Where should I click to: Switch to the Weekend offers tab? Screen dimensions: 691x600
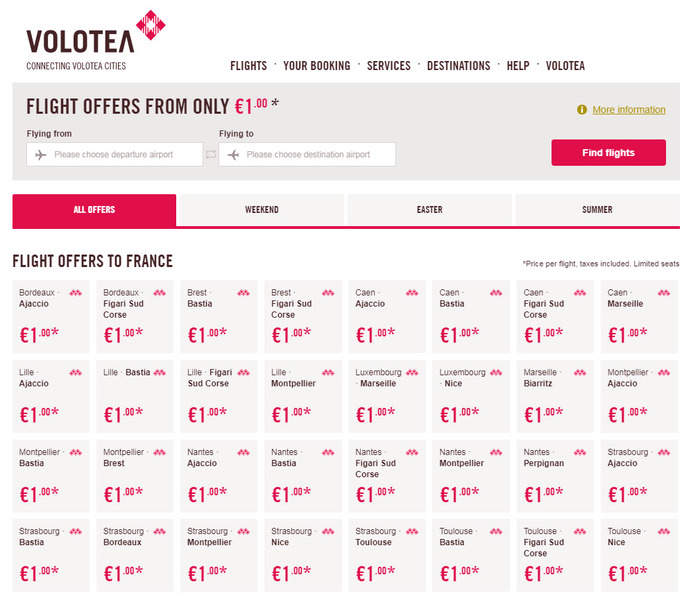click(262, 210)
